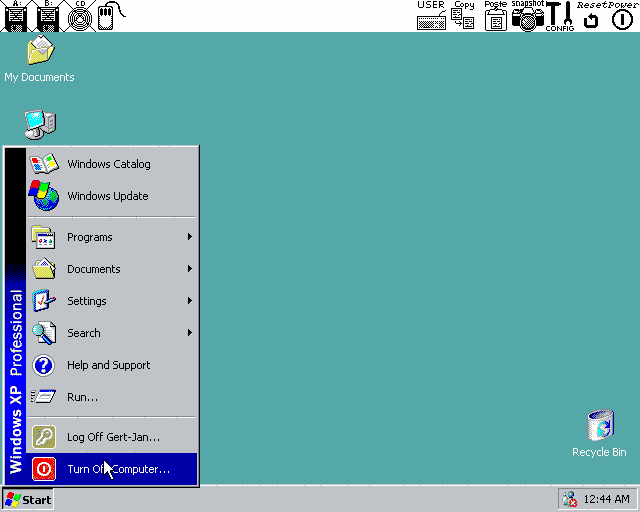Click the 12:44 AM clock
The width and height of the screenshot is (640, 512).
(x=607, y=499)
